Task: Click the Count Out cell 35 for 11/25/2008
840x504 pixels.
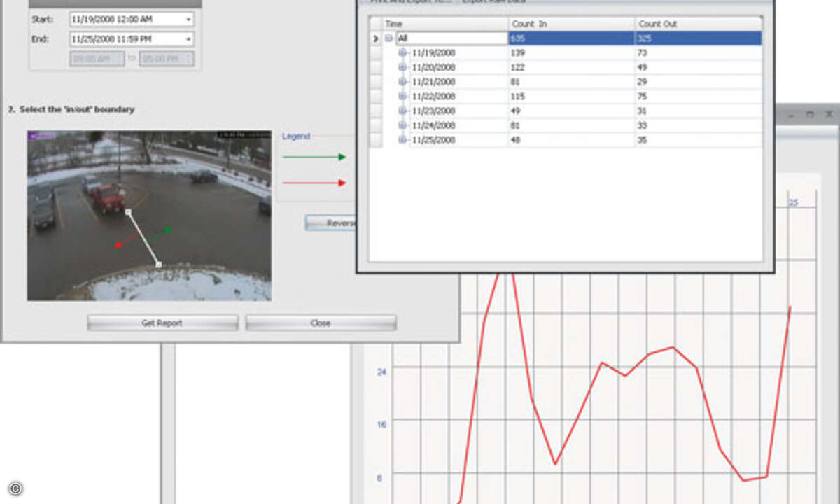Action: [699, 140]
